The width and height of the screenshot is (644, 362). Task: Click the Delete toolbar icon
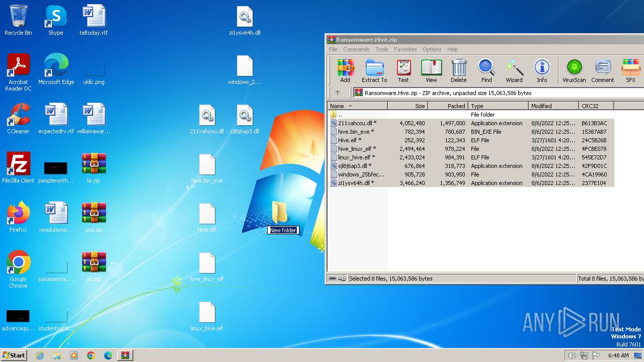(458, 70)
